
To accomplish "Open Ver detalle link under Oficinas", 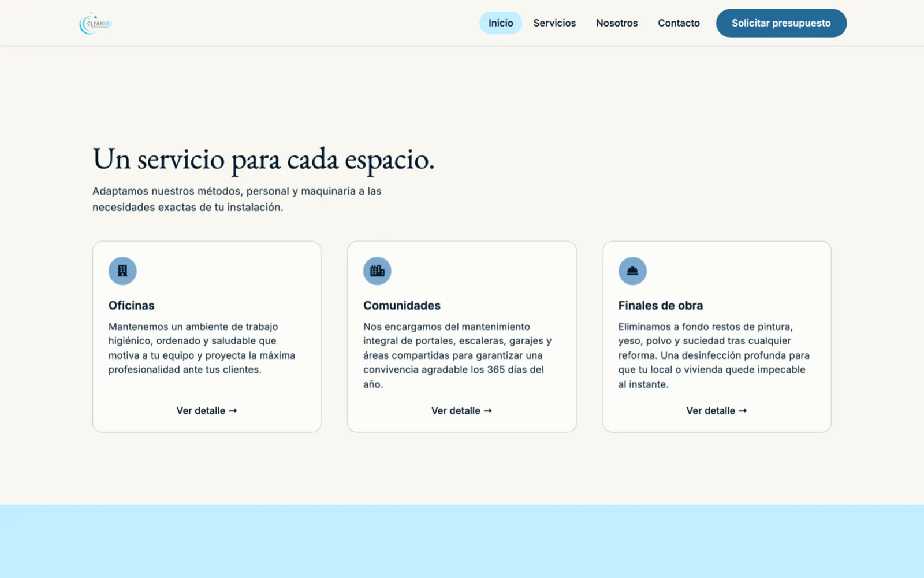I will pos(207,410).
